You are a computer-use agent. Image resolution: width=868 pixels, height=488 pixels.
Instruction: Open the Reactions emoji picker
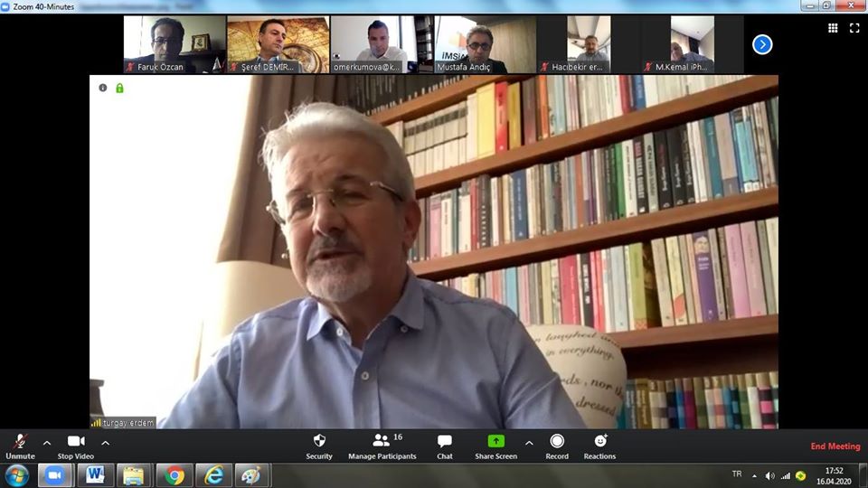(599, 445)
